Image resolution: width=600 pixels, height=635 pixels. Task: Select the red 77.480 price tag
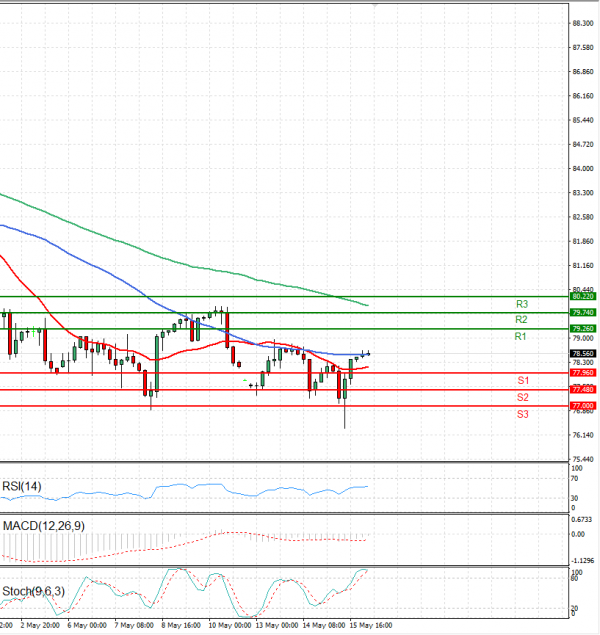[x=583, y=389]
